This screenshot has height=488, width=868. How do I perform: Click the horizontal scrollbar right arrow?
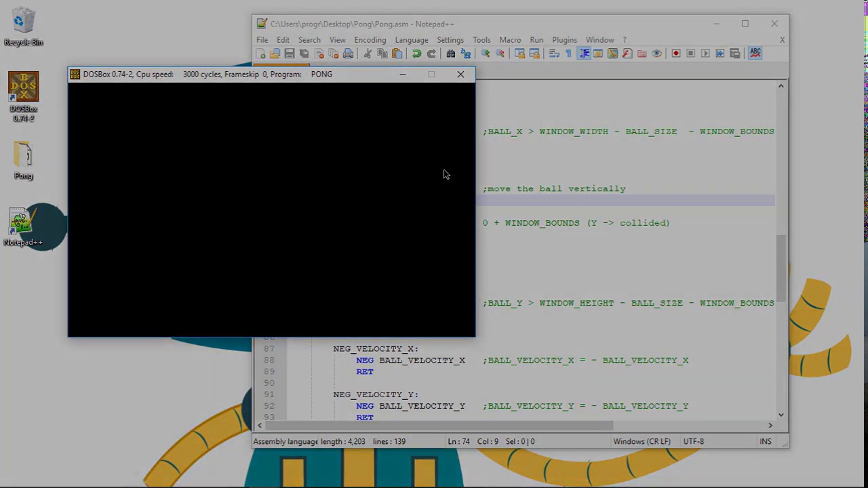770,425
